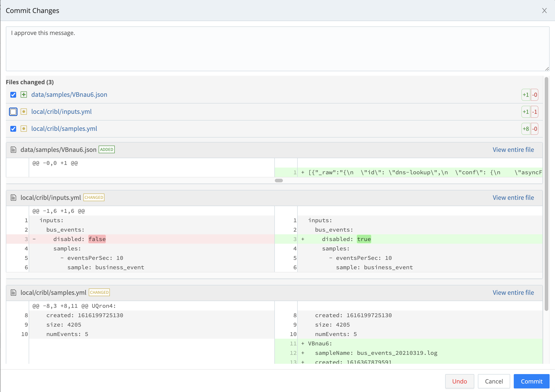Click the +8 additions badge for samples.yml
The image size is (555, 392).
click(526, 129)
